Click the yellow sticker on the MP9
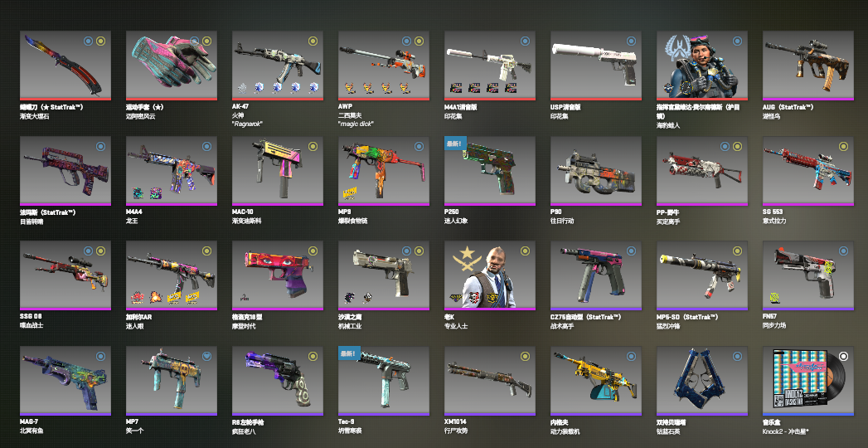868x448 pixels. [x=350, y=194]
